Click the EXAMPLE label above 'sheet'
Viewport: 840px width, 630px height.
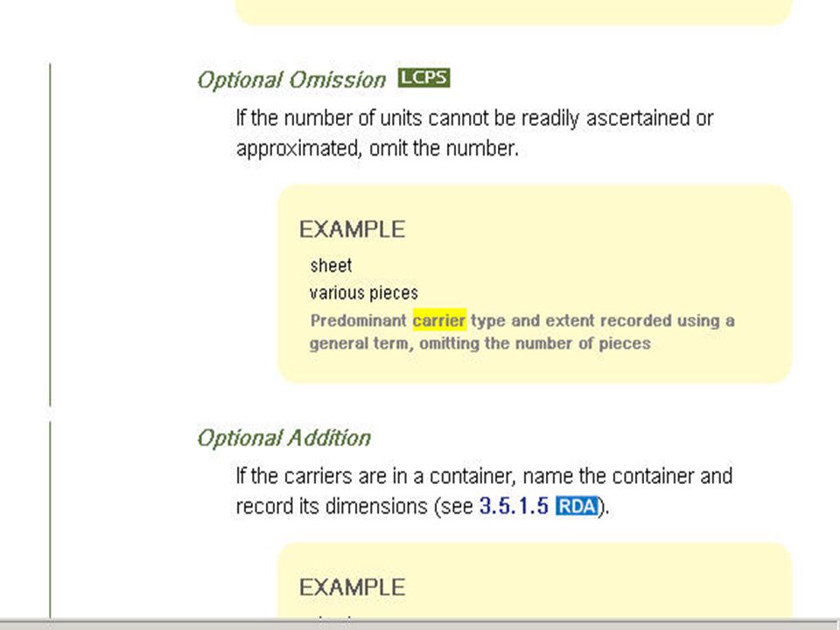pos(352,229)
